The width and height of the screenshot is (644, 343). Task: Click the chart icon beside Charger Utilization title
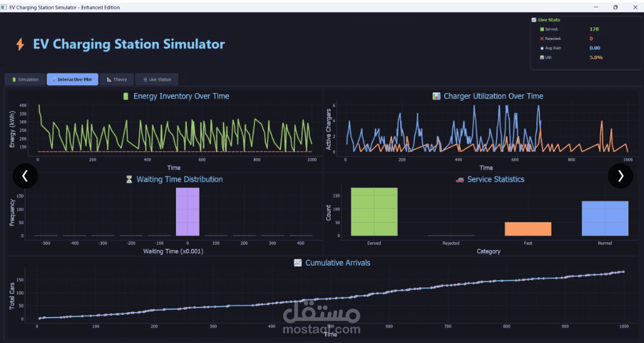coord(436,96)
